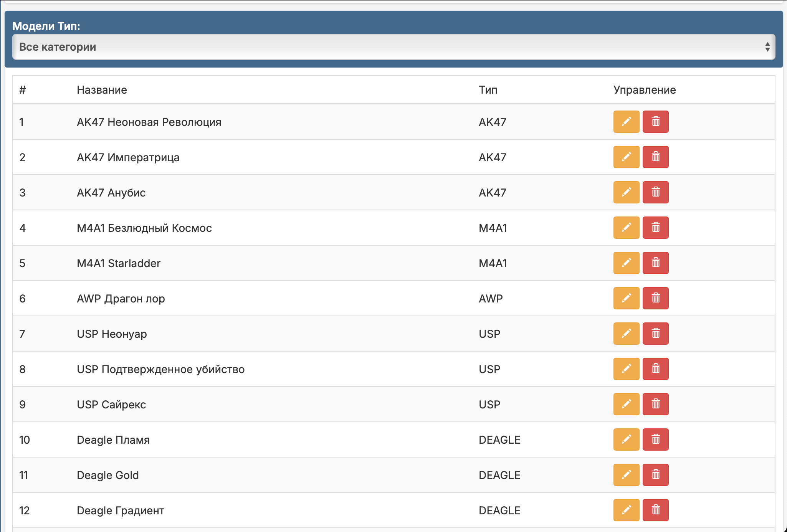The height and width of the screenshot is (532, 787).
Task: Edit Deagle Gold via pencil icon
Action: (x=626, y=475)
